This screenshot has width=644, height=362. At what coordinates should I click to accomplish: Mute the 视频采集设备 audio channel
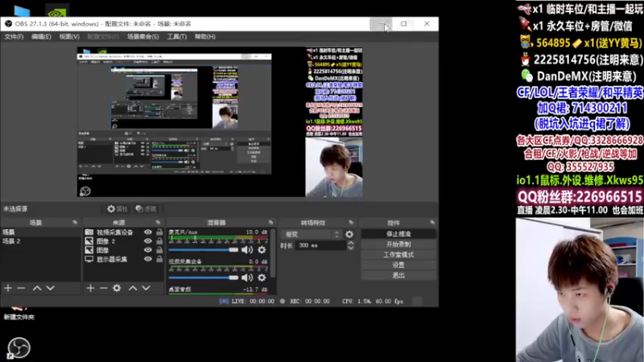(247, 278)
